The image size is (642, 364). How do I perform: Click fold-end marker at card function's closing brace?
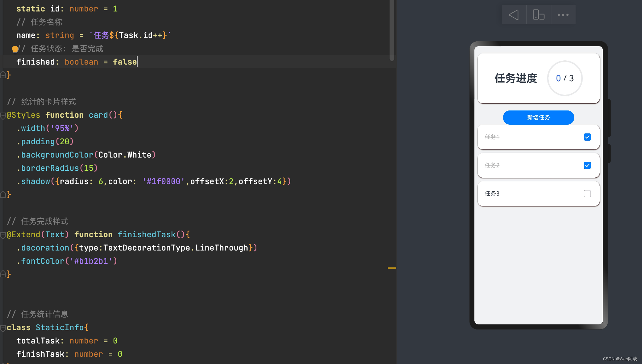click(x=3, y=195)
